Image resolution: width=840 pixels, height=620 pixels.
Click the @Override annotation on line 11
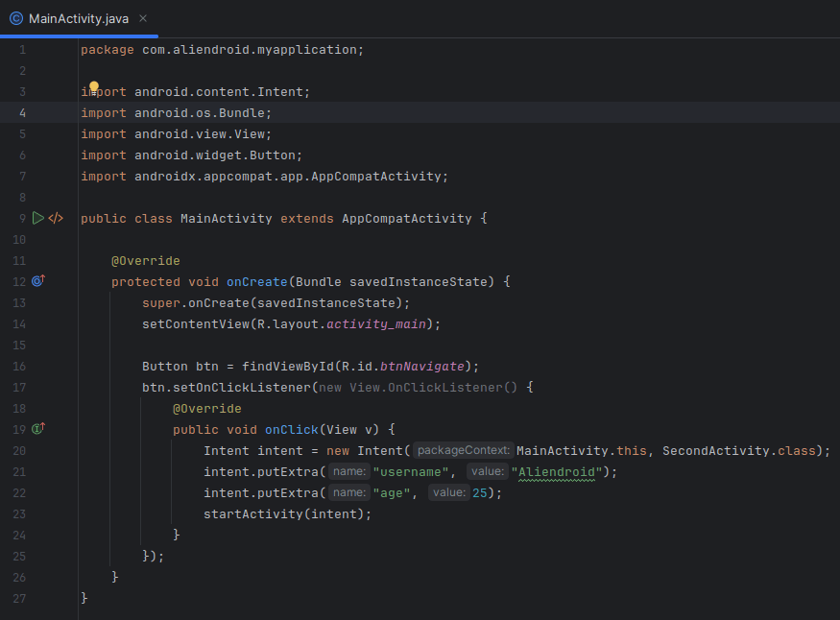pos(146,261)
